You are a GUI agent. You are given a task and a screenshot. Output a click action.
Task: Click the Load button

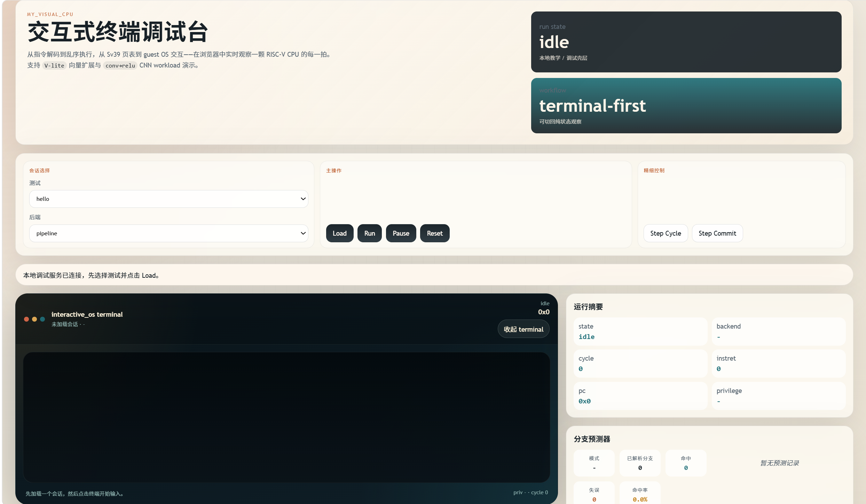click(x=340, y=233)
